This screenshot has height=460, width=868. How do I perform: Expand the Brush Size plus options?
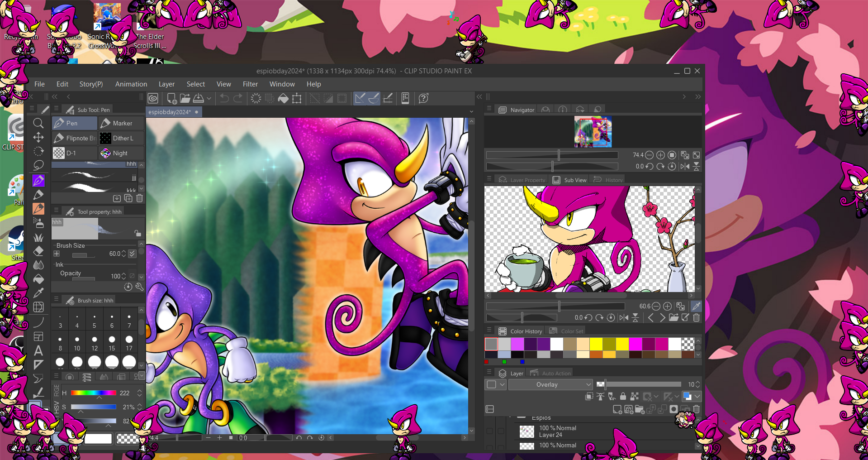click(x=57, y=254)
